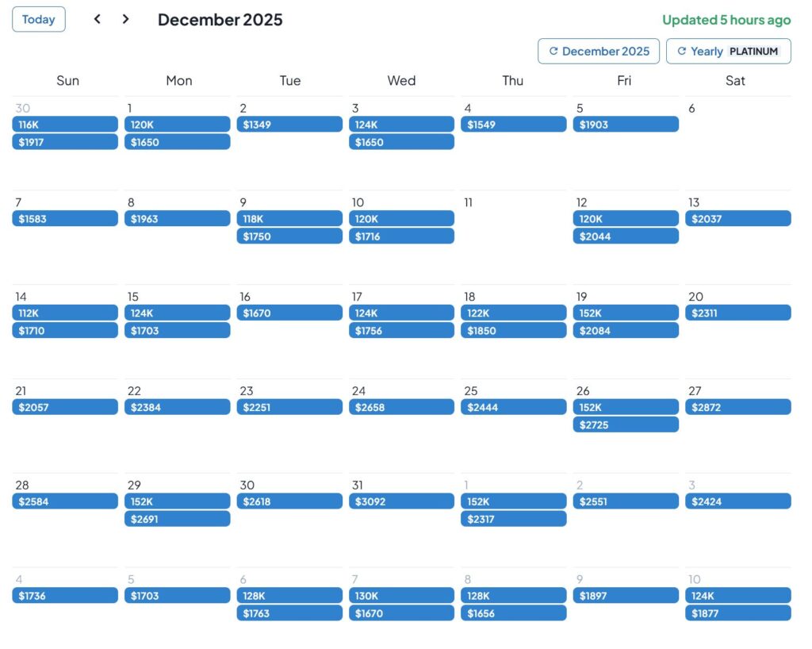Screen dimensions: 812x649
Task: Click the Yearly PLATINUM button
Action: [x=728, y=52]
